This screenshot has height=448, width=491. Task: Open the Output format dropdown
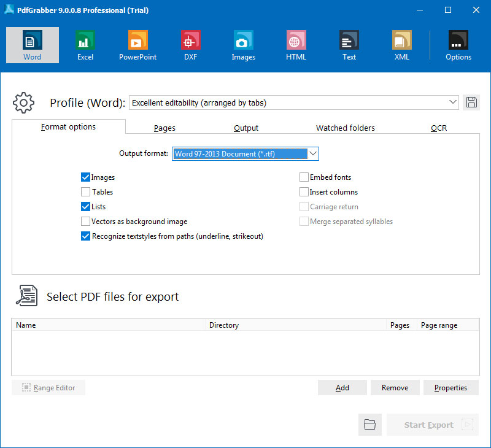(x=313, y=153)
